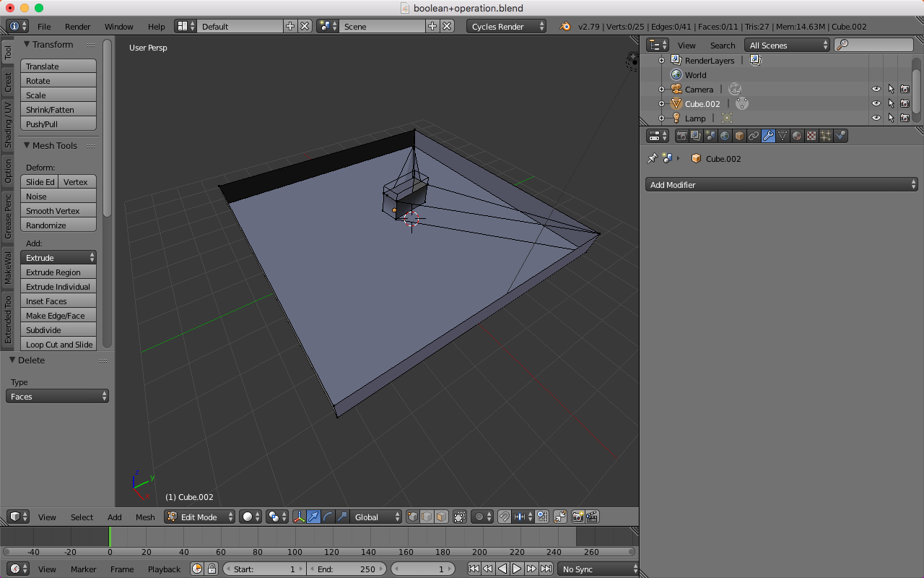Viewport: 924px width, 578px height.
Task: Click the End frame 250 field
Action: pos(346,569)
